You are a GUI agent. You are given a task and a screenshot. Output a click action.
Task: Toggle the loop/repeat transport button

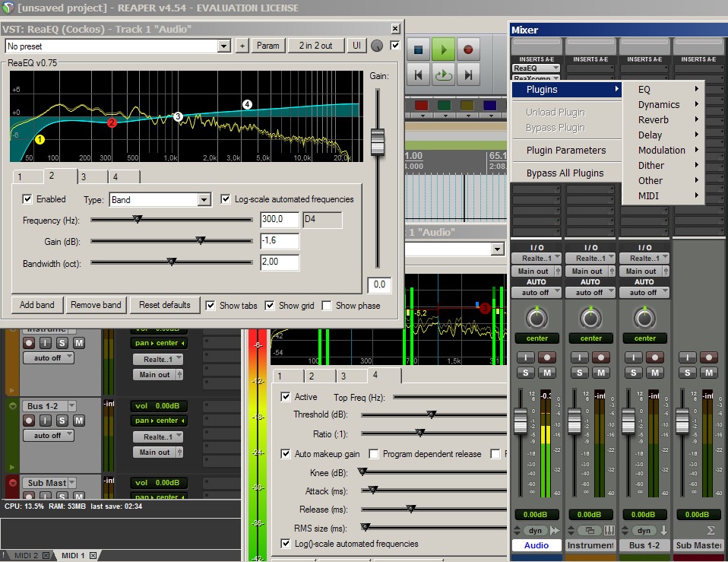click(x=443, y=75)
